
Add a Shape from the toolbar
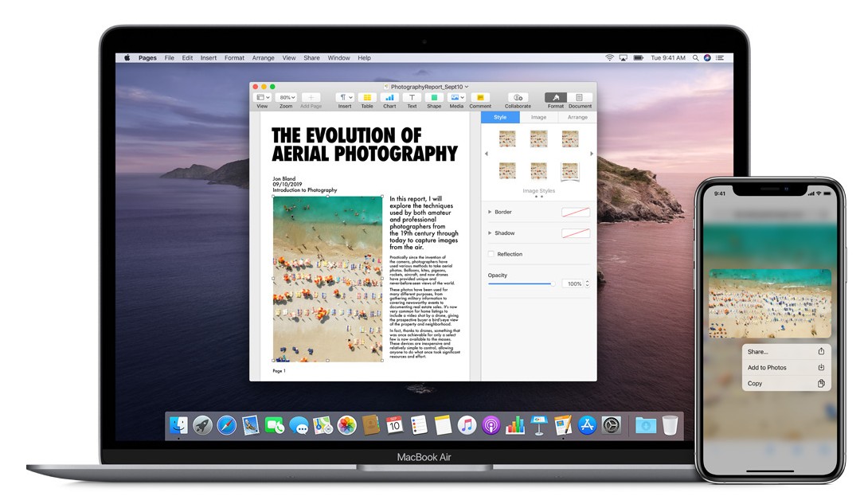point(434,97)
